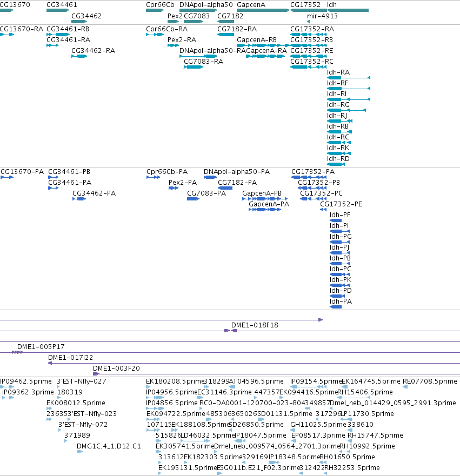The image size is (460, 476).
Task: Click the Idh gene label
Action: tap(331, 5)
